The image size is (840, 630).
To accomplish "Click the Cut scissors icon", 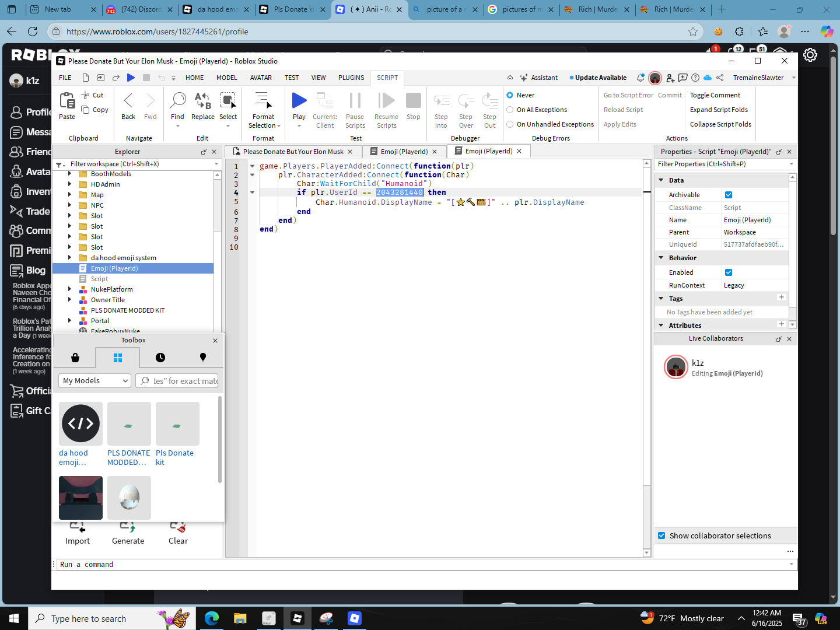I will (86, 95).
